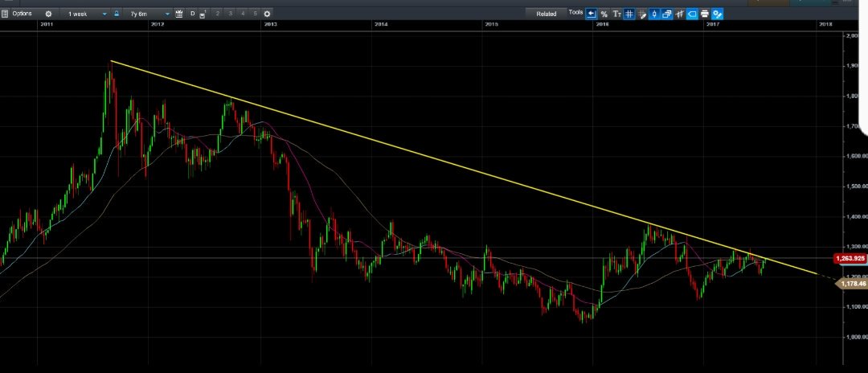Print the chart
The height and width of the screenshot is (373, 868).
click(705, 14)
